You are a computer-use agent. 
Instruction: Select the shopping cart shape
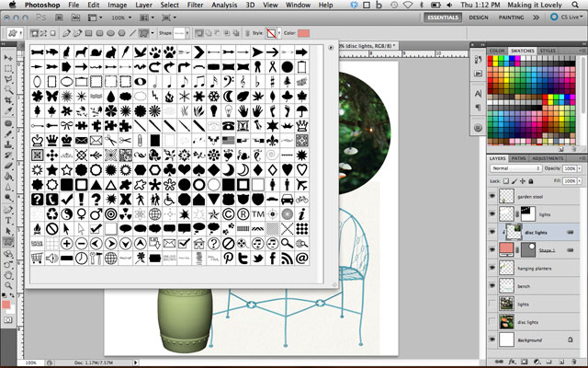pos(38,258)
